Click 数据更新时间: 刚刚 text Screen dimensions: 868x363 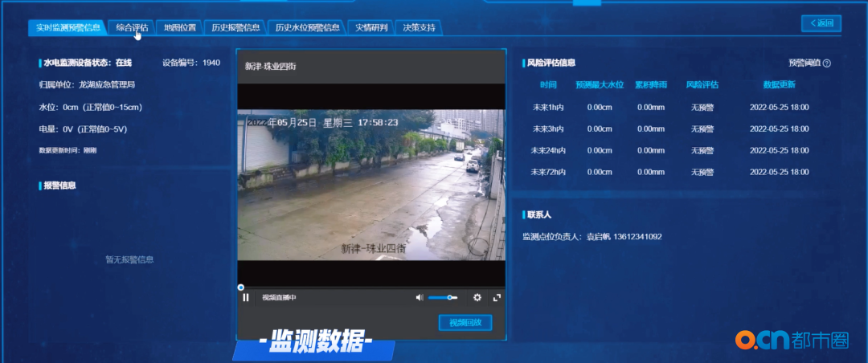click(x=68, y=150)
